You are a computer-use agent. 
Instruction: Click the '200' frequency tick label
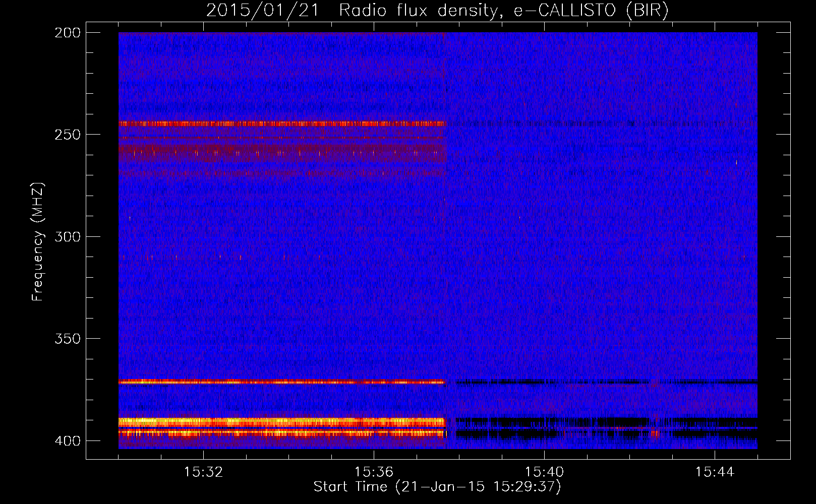(67, 33)
